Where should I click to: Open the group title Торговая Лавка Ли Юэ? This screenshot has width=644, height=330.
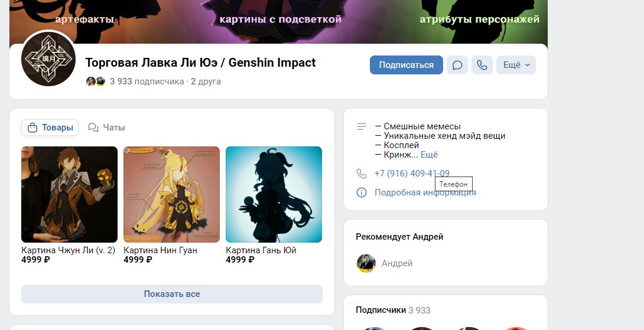(200, 63)
